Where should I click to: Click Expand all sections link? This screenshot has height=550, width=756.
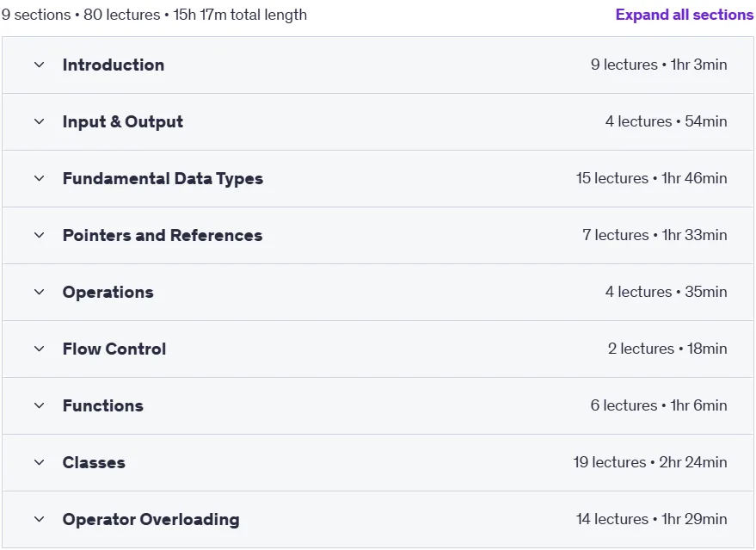pos(684,15)
